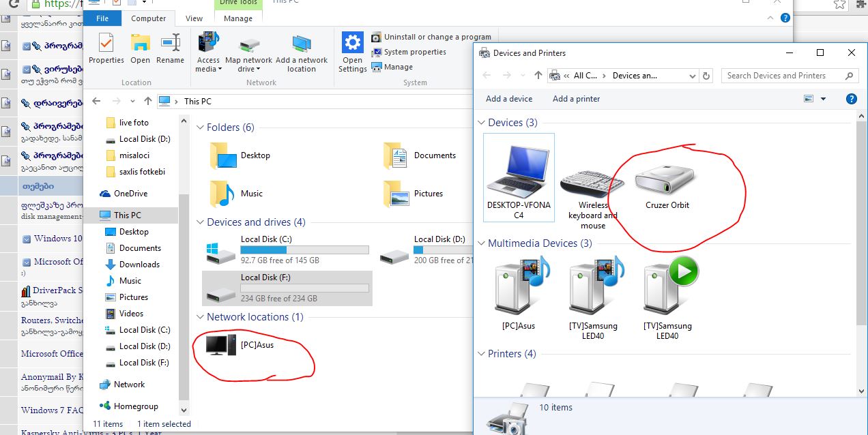Select Local Disk (C:) drive
The image size is (868, 435).
[x=287, y=250]
